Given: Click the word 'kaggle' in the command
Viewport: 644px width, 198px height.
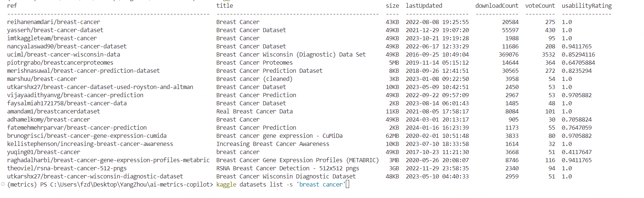Looking at the screenshot, I should point(226,184).
